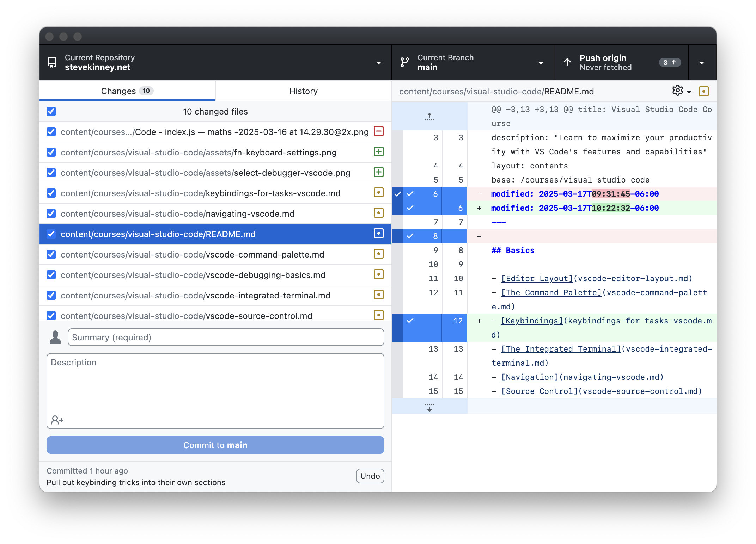
Task: Open the Current Repository dropdown
Action: [x=378, y=62]
